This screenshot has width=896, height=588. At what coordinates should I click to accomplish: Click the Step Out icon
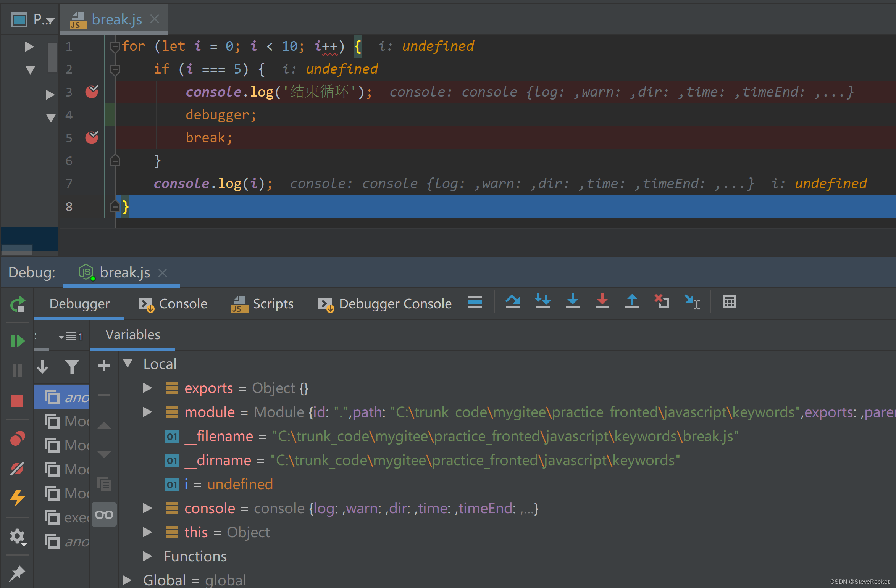(632, 302)
